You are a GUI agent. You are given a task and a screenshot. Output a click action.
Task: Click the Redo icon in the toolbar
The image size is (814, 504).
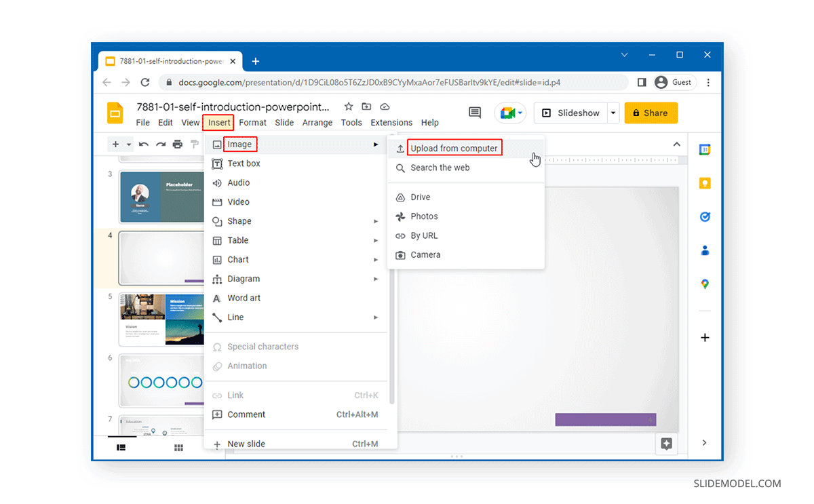point(159,144)
